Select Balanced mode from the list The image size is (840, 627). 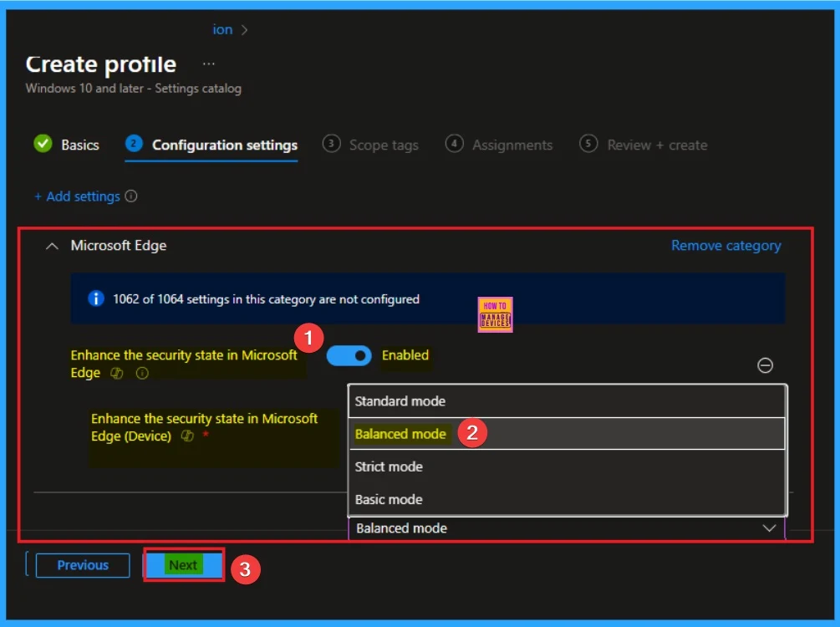(x=567, y=434)
